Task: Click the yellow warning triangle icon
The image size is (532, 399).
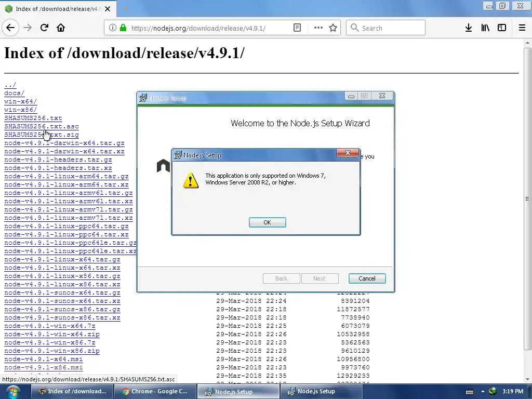Action: 191,180
